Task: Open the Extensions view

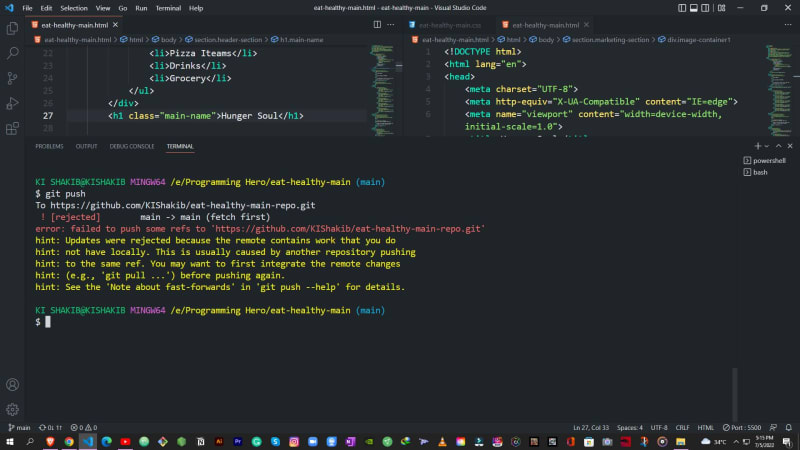Action: pyautogui.click(x=12, y=128)
